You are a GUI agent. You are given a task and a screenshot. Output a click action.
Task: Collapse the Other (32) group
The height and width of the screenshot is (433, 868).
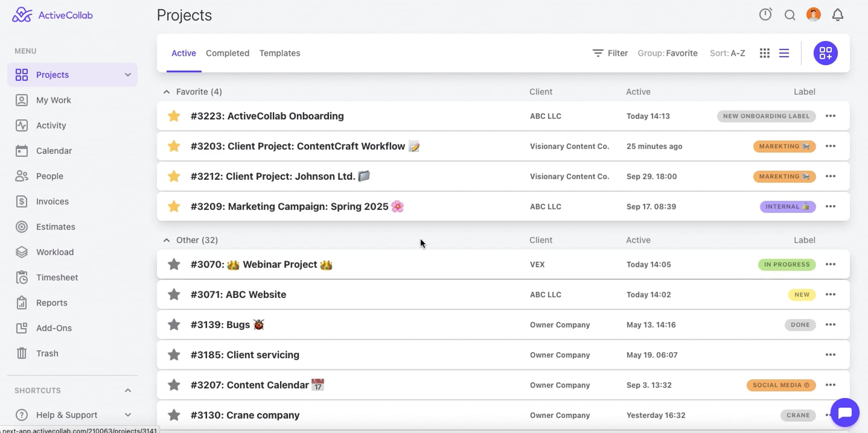pyautogui.click(x=166, y=240)
